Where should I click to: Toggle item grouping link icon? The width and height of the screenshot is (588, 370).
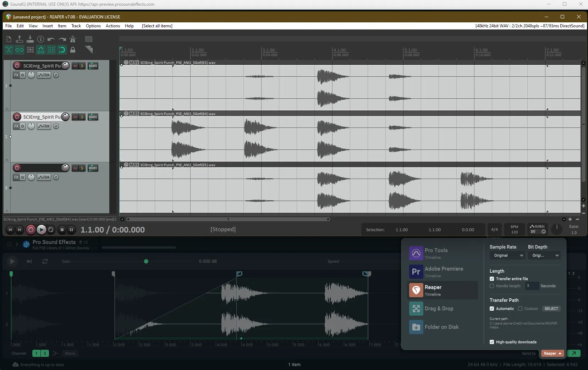point(20,50)
